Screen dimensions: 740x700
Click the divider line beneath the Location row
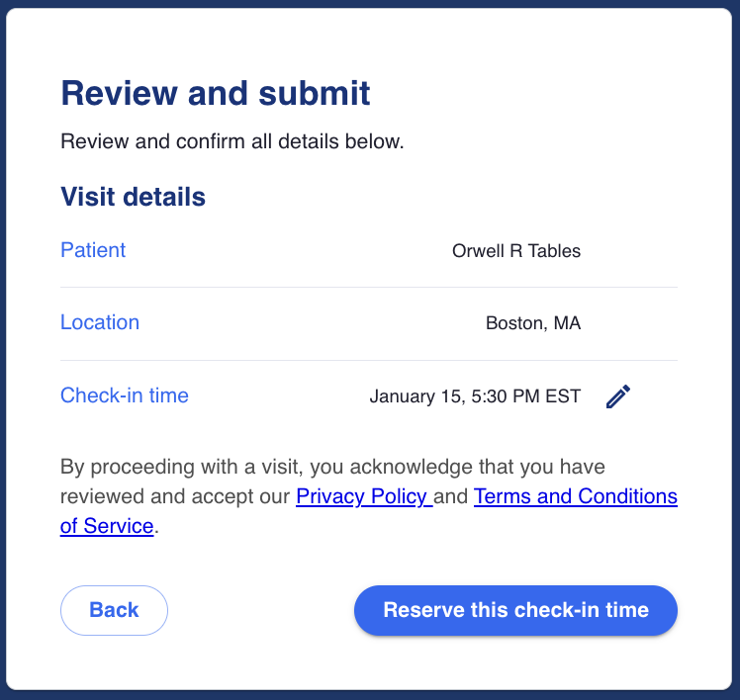click(x=369, y=360)
